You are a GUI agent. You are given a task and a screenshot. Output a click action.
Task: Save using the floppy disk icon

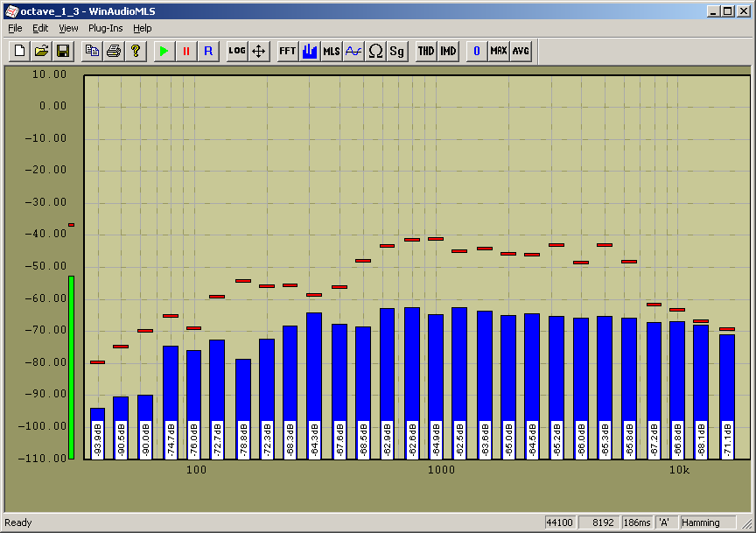coord(63,51)
